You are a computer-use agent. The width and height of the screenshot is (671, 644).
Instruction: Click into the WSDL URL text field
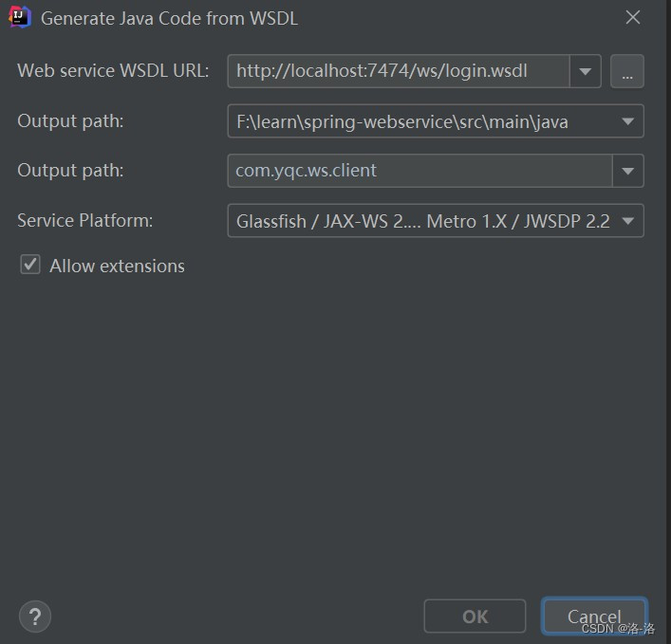(x=399, y=71)
